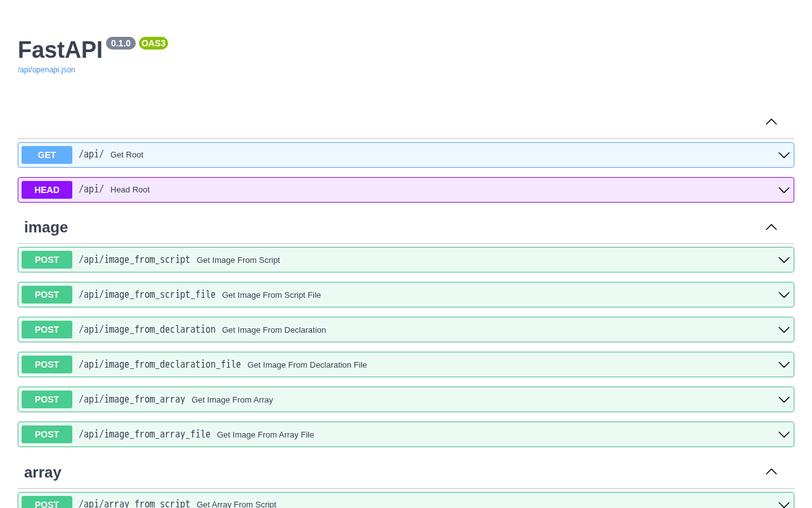812x508 pixels.
Task: Click the array section heading
Action: [43, 472]
